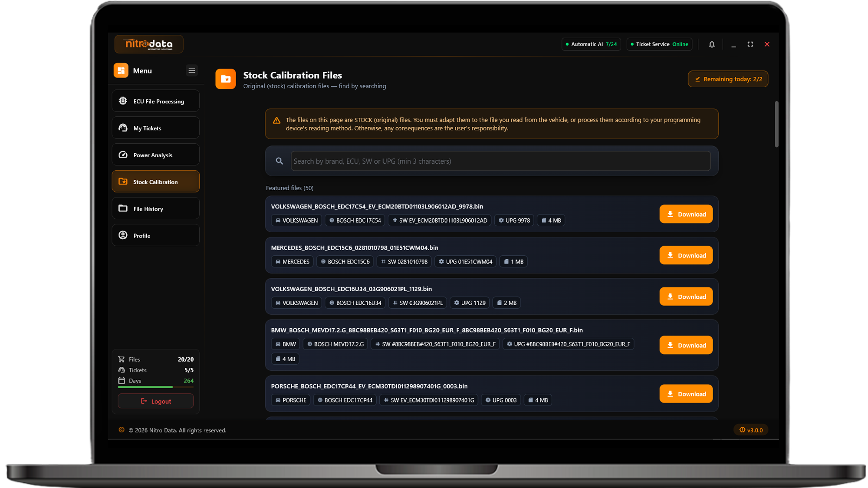Click the BOSCH EDC17C54 tag
The width and height of the screenshot is (868, 488).
[355, 221]
